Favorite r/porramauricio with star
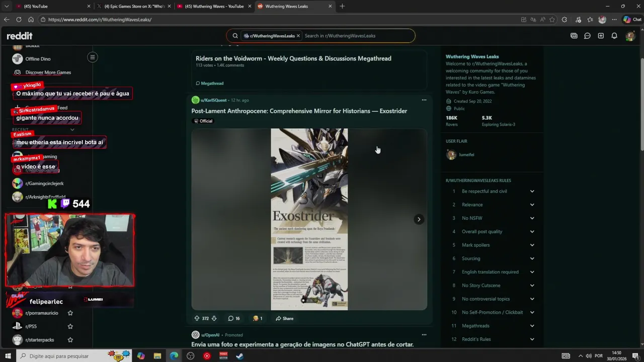This screenshot has width=644, height=362. click(70, 313)
